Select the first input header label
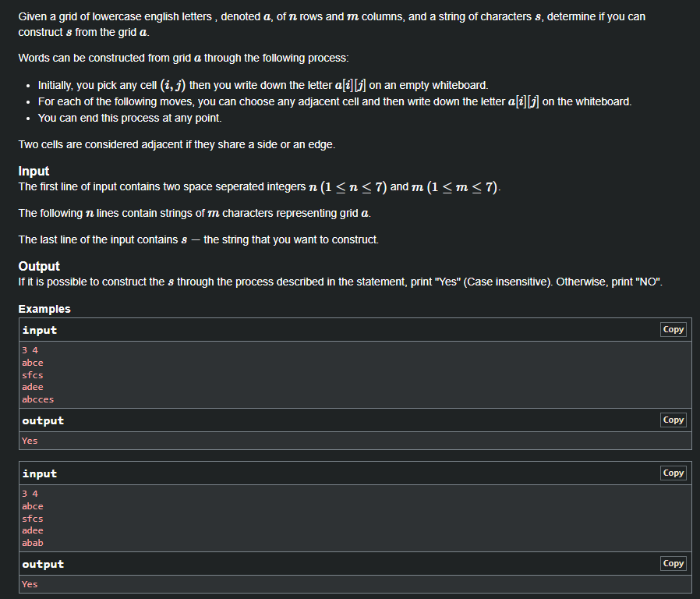The height and width of the screenshot is (599, 700). tap(39, 330)
